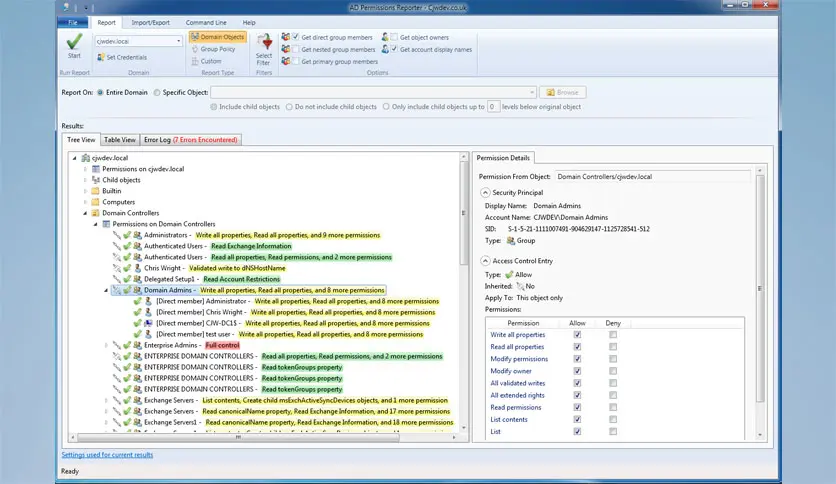Switch to the Import/Export ribbon tab
The width and height of the screenshot is (836, 484).
[x=150, y=22]
